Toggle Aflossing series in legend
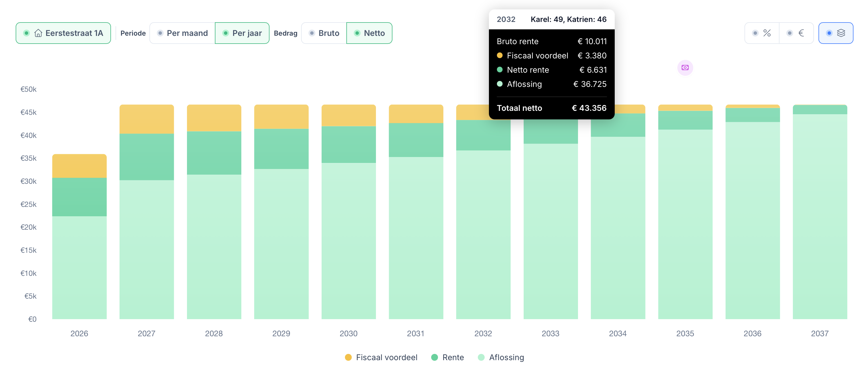 click(501, 357)
